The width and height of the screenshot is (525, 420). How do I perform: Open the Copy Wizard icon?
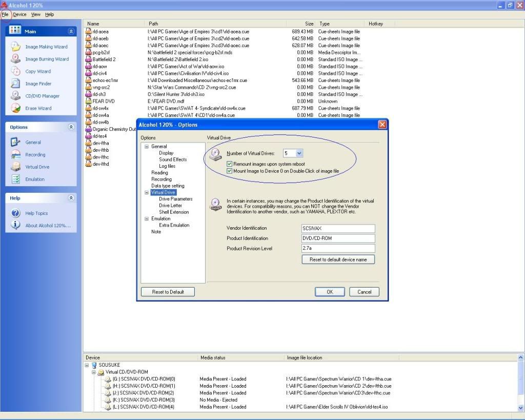[x=16, y=71]
